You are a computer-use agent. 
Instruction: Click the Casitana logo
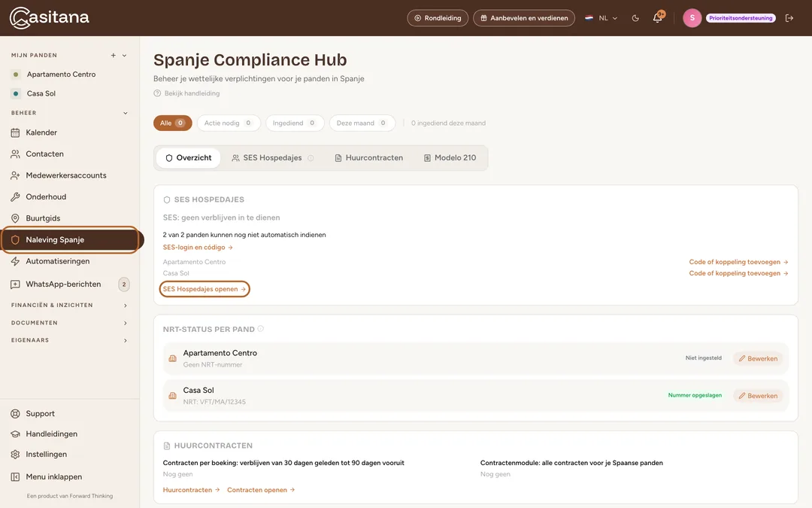point(49,17)
